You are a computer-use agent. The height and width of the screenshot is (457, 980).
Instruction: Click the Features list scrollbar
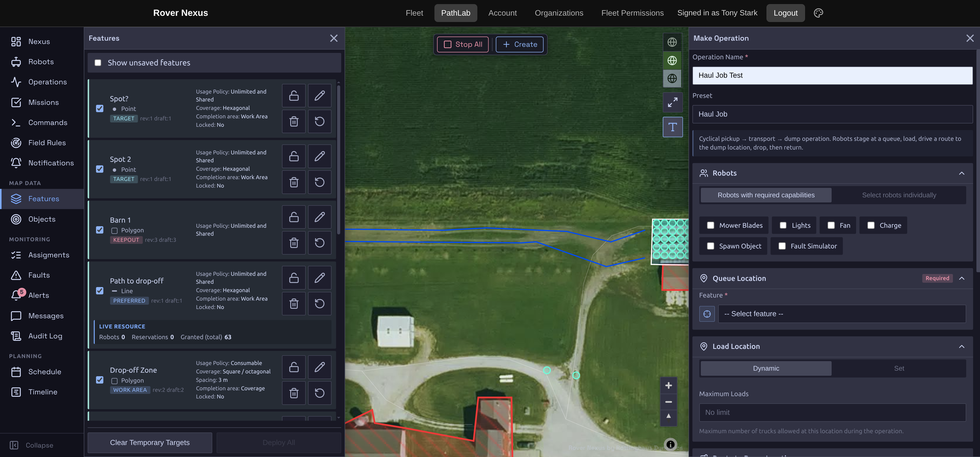pyautogui.click(x=338, y=159)
